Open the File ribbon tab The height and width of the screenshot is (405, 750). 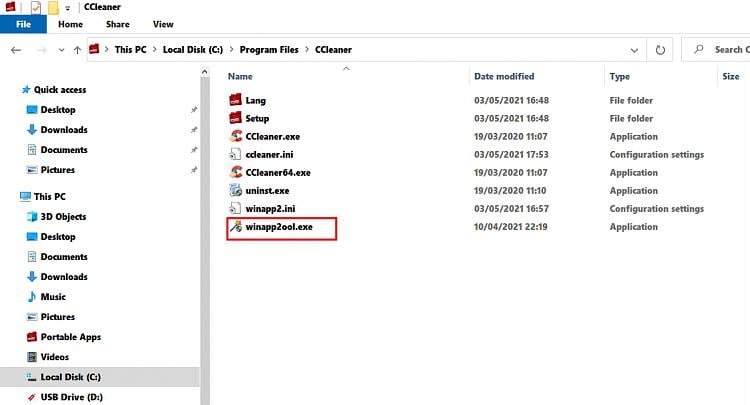[x=23, y=24]
